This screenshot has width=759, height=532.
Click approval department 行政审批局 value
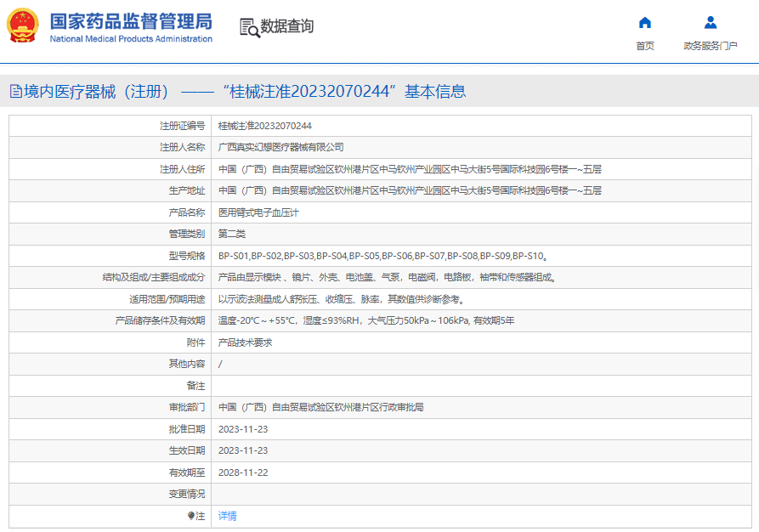[320, 407]
